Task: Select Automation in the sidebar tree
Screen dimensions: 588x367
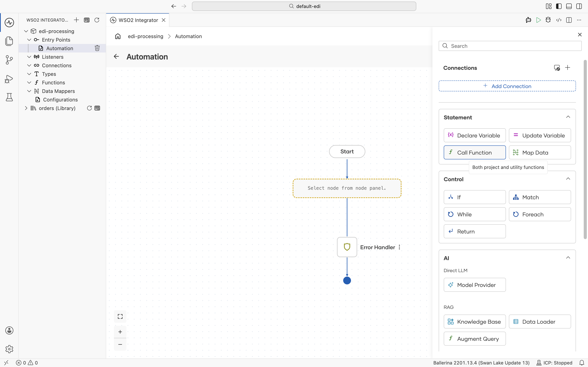Action: click(x=62, y=48)
